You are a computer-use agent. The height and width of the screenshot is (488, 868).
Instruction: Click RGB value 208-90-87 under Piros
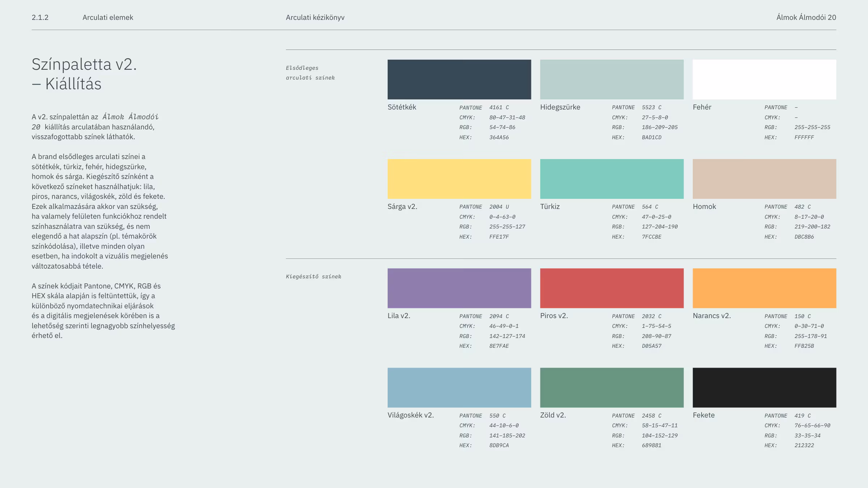pos(656,336)
